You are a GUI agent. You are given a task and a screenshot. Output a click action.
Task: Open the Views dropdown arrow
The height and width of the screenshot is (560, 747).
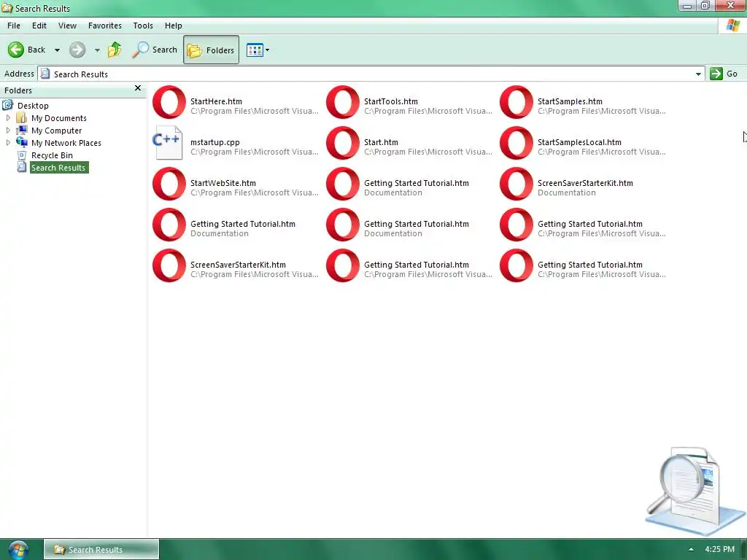tap(267, 50)
